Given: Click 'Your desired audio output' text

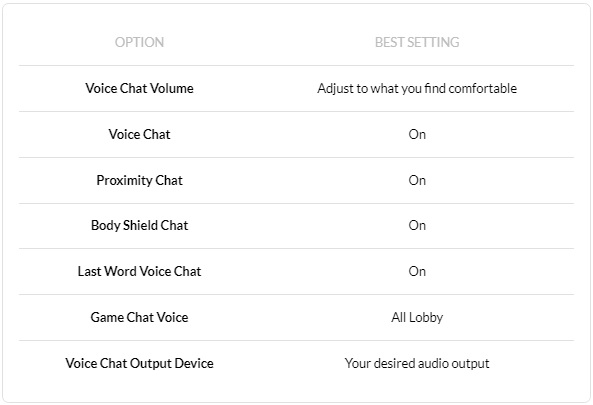Looking at the screenshot, I should tap(417, 364).
